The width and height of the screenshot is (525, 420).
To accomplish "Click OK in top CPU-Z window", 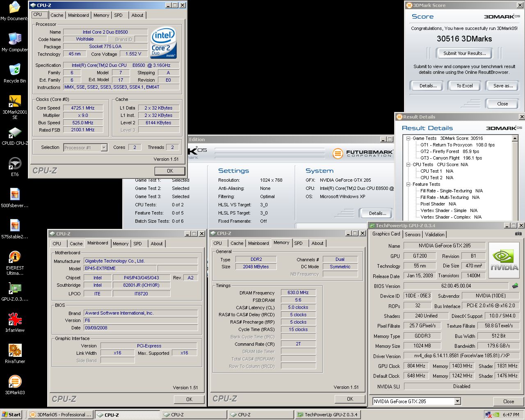I will 170,171.
